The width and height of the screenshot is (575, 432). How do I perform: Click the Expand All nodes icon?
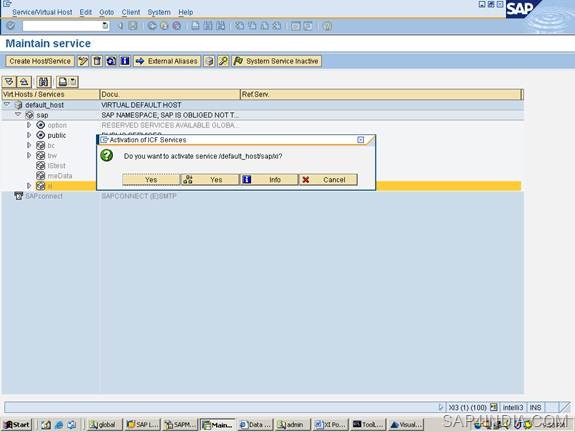tap(9, 82)
